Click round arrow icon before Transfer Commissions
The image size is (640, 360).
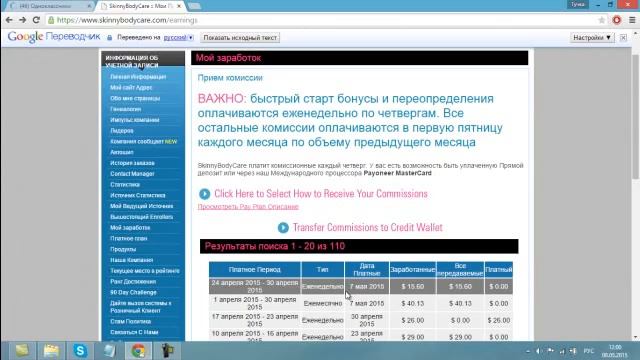pos(283,227)
